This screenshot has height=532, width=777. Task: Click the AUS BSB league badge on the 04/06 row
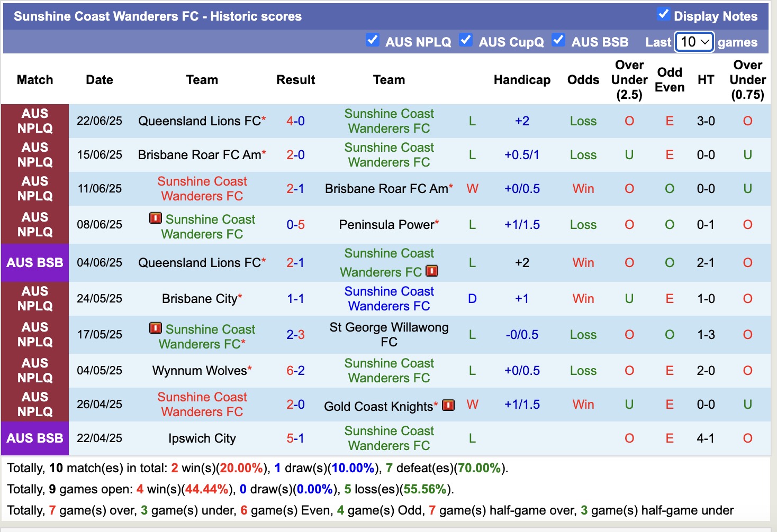pos(35,263)
